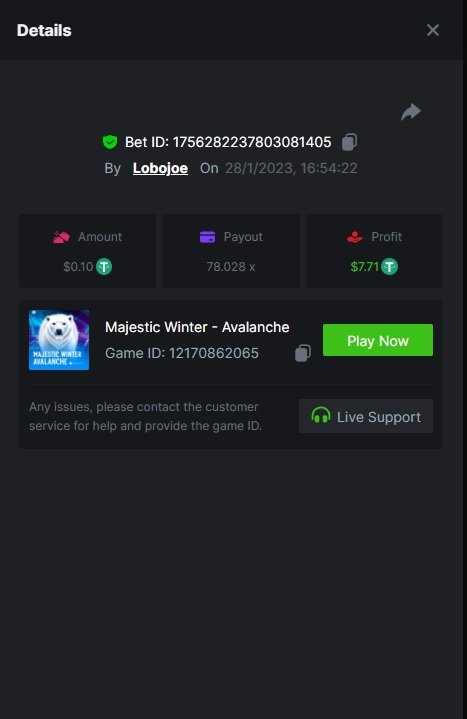Image resolution: width=467 pixels, height=719 pixels.
Task: Select the Bet ID number text
Action: point(252,142)
